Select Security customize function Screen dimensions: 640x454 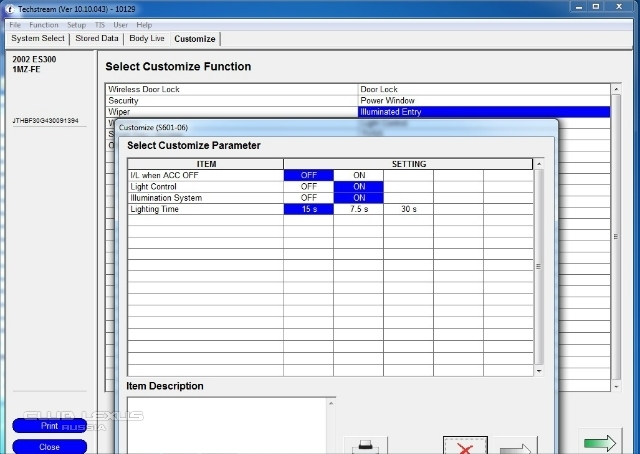click(231, 100)
